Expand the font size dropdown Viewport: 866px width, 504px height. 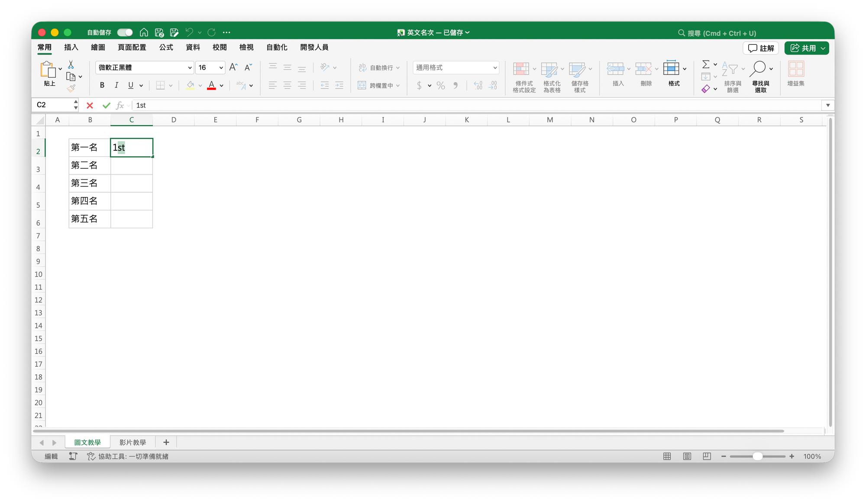click(x=221, y=68)
